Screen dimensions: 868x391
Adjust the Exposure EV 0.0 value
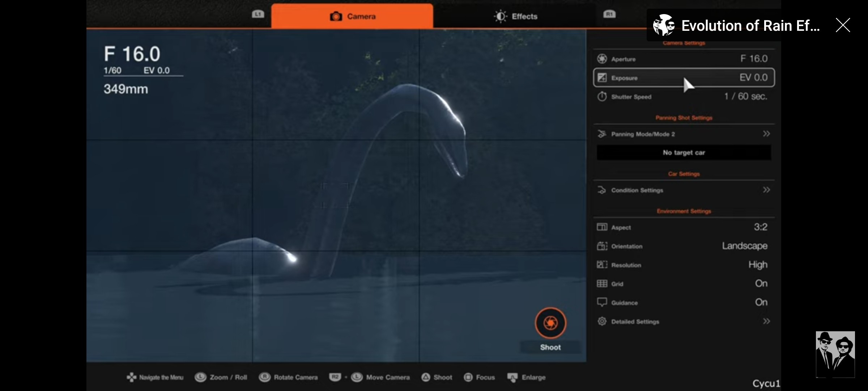[753, 77]
